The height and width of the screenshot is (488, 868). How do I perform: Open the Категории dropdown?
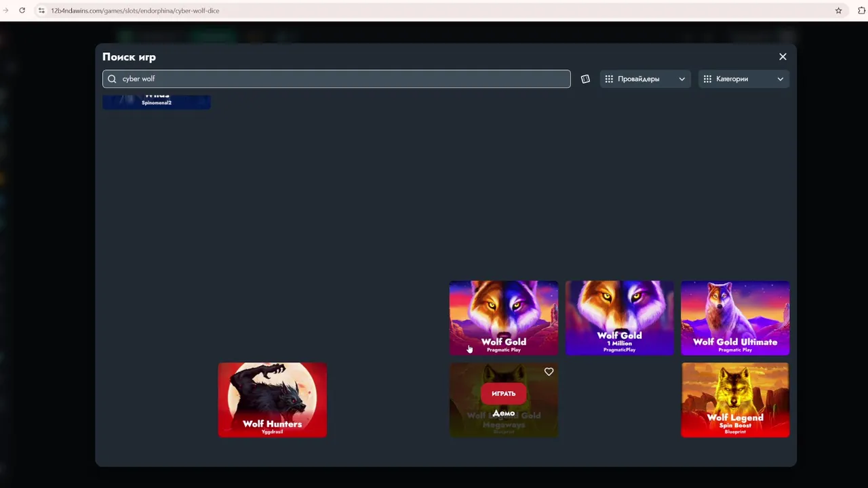pos(743,79)
